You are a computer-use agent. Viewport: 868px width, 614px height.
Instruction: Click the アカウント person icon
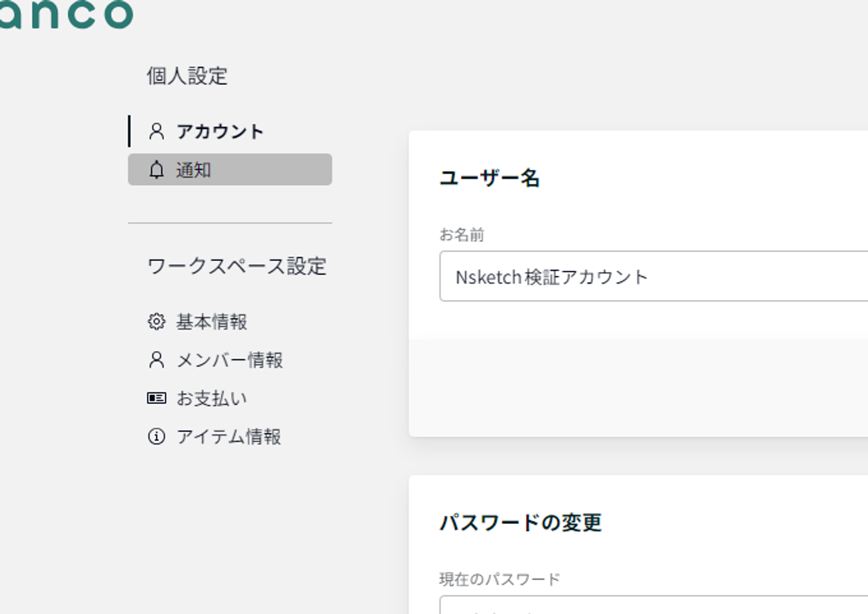[x=156, y=131]
